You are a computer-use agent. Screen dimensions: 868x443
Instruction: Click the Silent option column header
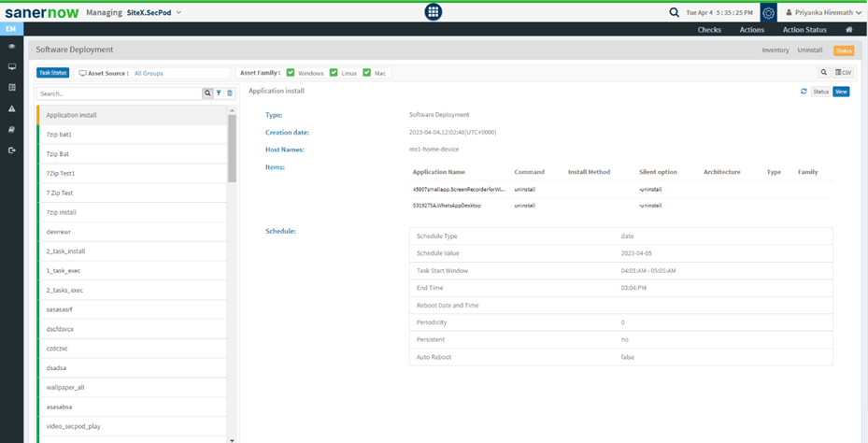pyautogui.click(x=658, y=172)
